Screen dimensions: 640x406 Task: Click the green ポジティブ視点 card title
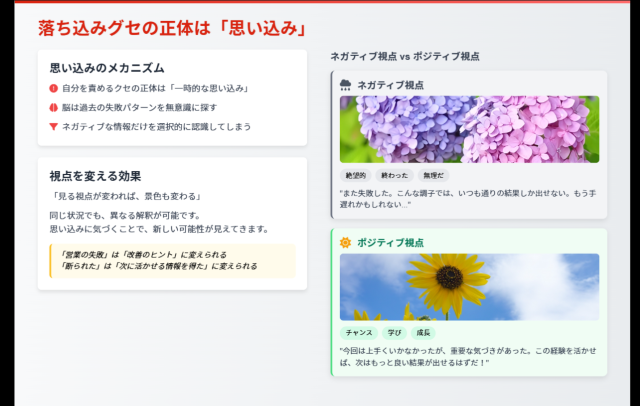point(390,242)
